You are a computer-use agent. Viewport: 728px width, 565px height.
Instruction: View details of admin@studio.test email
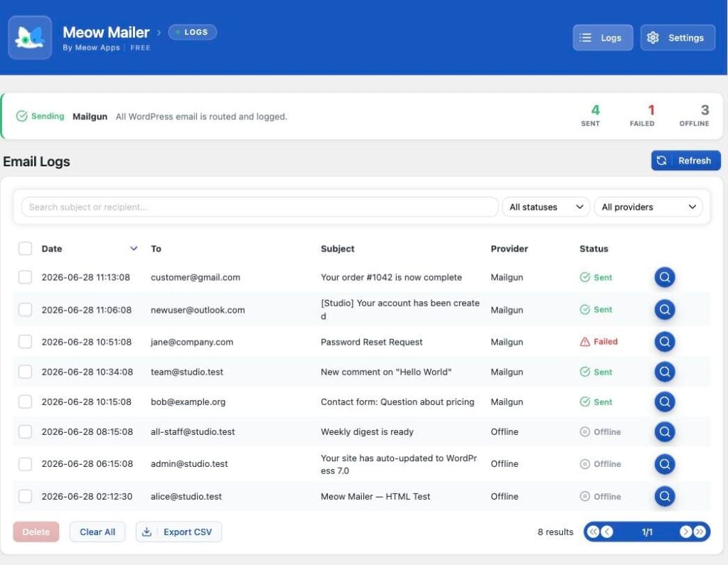coord(665,464)
